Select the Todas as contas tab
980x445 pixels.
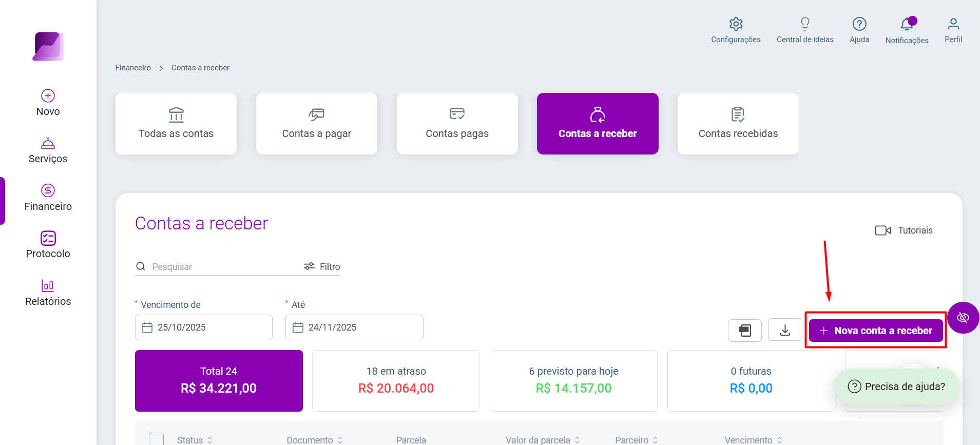click(x=176, y=124)
